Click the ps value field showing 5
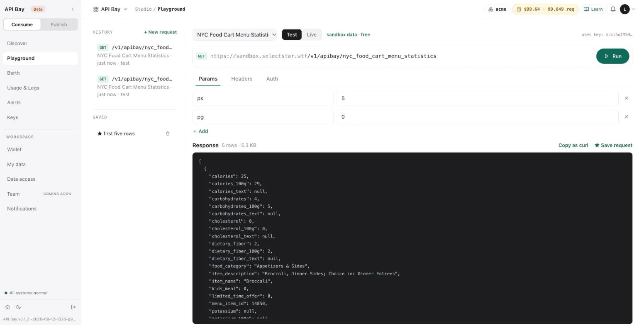644x325 pixels. click(x=478, y=98)
